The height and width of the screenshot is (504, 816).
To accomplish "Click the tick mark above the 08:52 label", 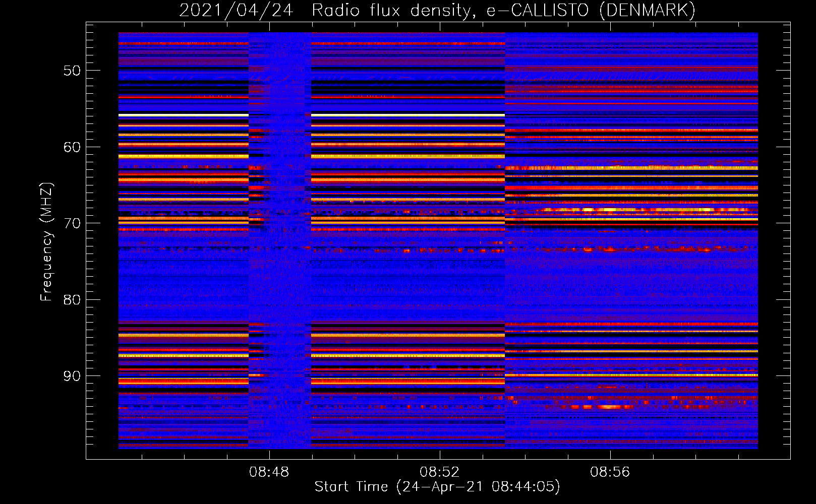I will [440, 455].
